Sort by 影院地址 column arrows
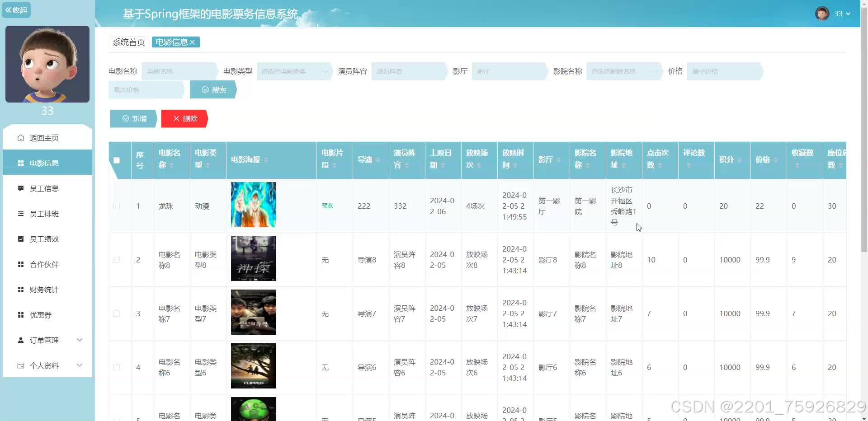 tap(624, 165)
